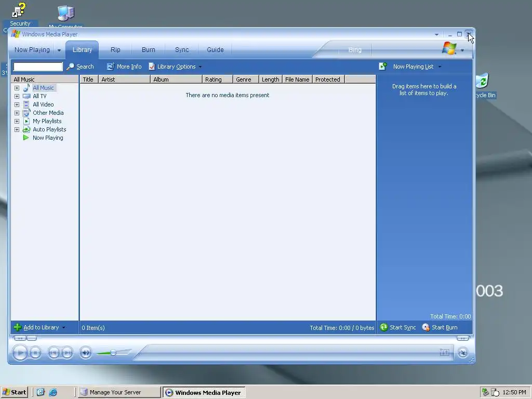Image resolution: width=532 pixels, height=399 pixels.
Task: Click the Add to Library button
Action: click(x=39, y=327)
